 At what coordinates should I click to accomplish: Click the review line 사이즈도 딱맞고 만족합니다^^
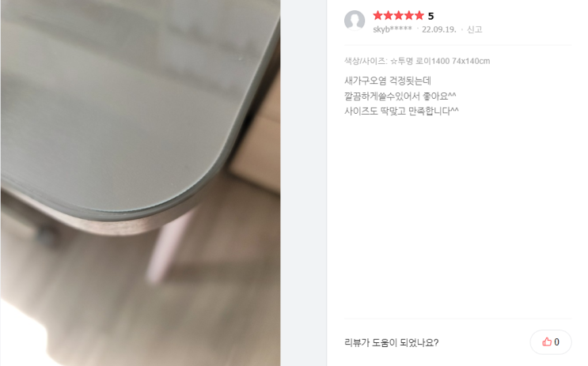pos(401,111)
